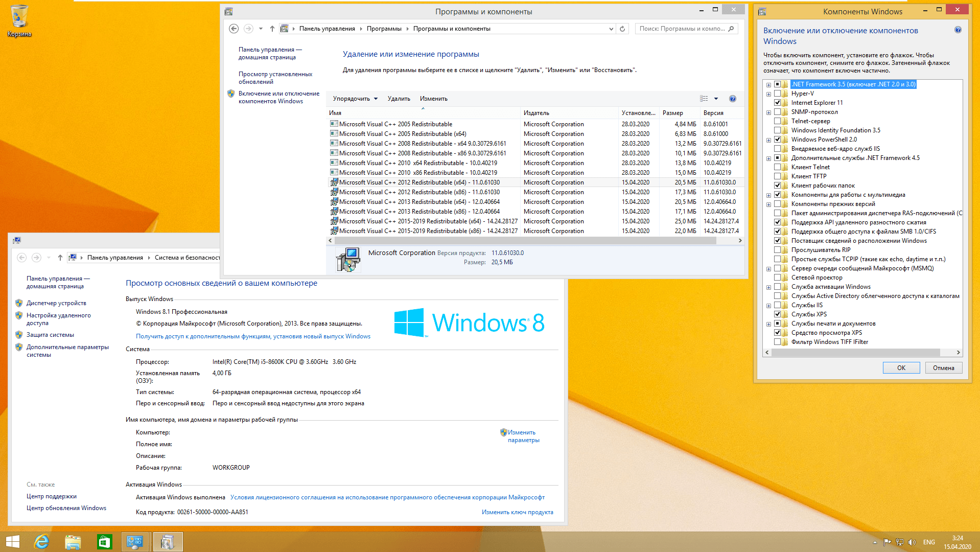This screenshot has height=552, width=980.
Task: Open the Упорядочить dropdown menu
Action: tap(355, 99)
